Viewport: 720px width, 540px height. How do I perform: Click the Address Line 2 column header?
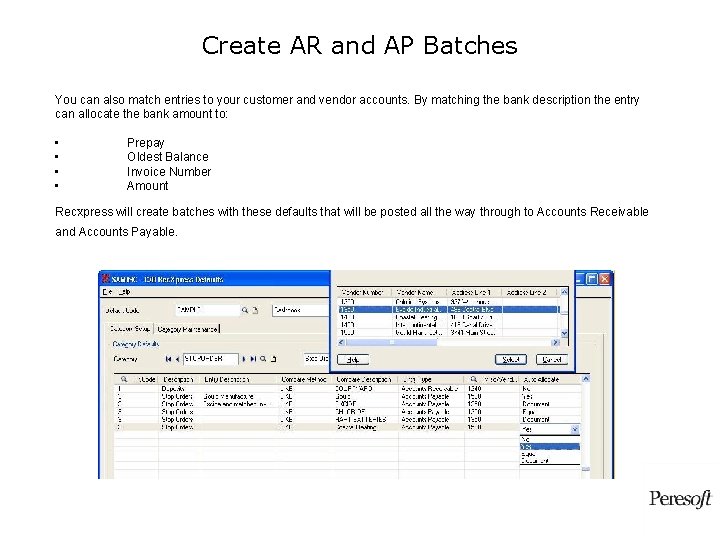point(529,292)
